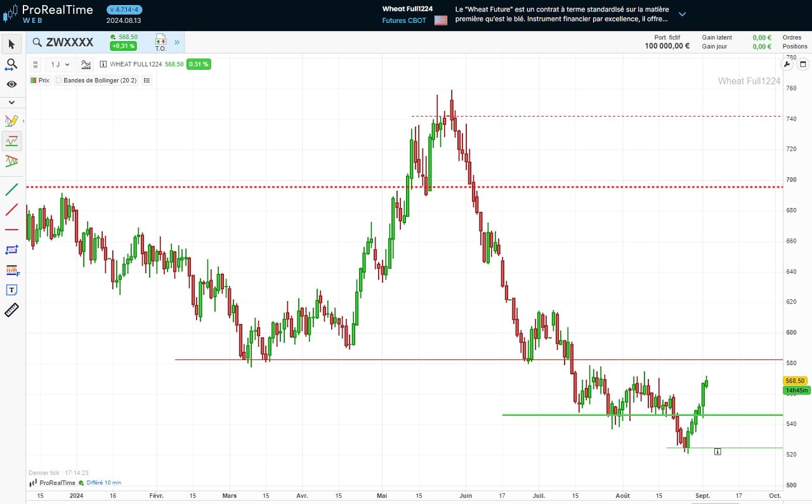The height and width of the screenshot is (504, 812).
Task: Expand the Wheat Future description chevron
Action: click(x=683, y=14)
